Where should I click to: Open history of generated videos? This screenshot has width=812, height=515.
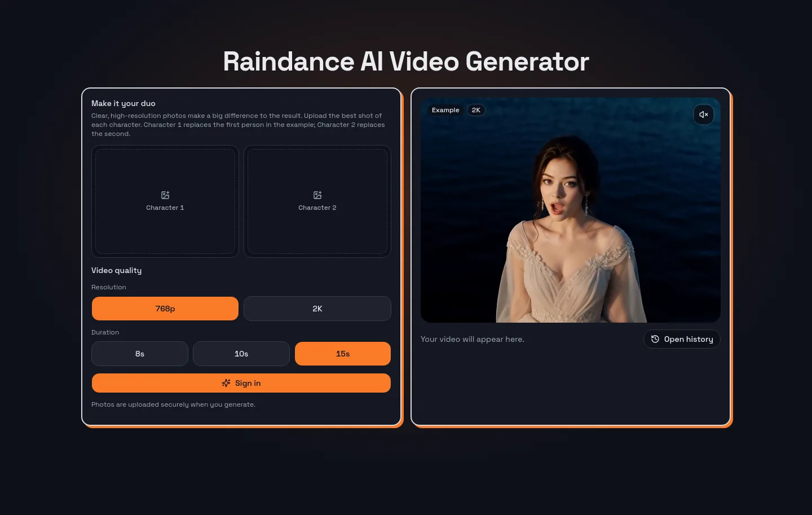[682, 339]
